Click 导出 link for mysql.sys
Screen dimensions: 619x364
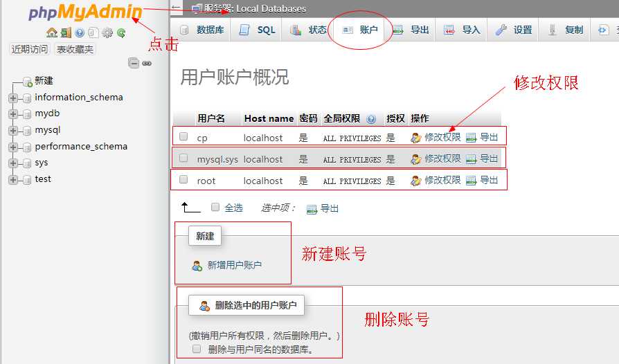489,158
